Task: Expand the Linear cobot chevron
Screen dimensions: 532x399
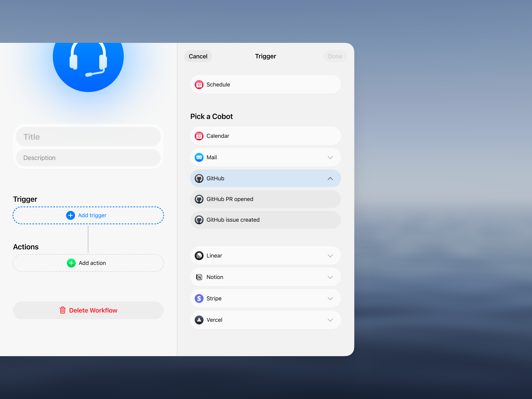Action: click(x=330, y=256)
